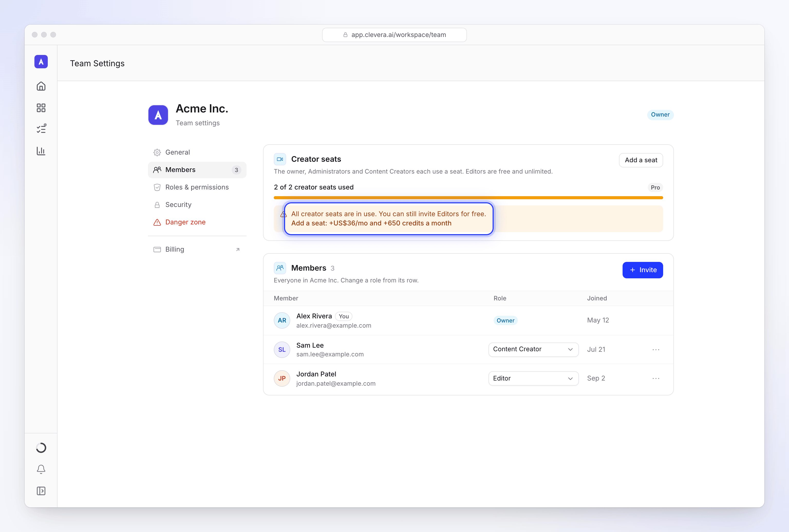Click the JP avatar for Jordan Patel
789x532 pixels.
point(282,379)
